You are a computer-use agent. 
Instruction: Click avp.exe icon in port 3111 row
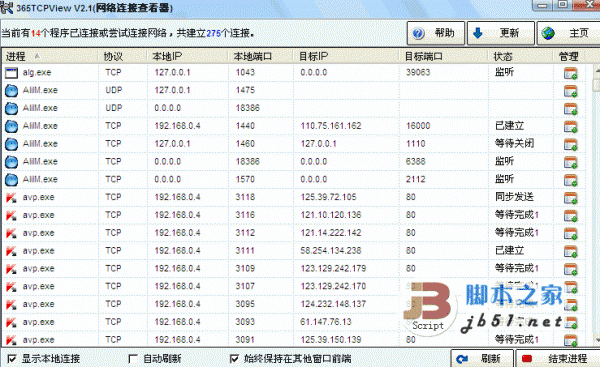click(x=11, y=251)
